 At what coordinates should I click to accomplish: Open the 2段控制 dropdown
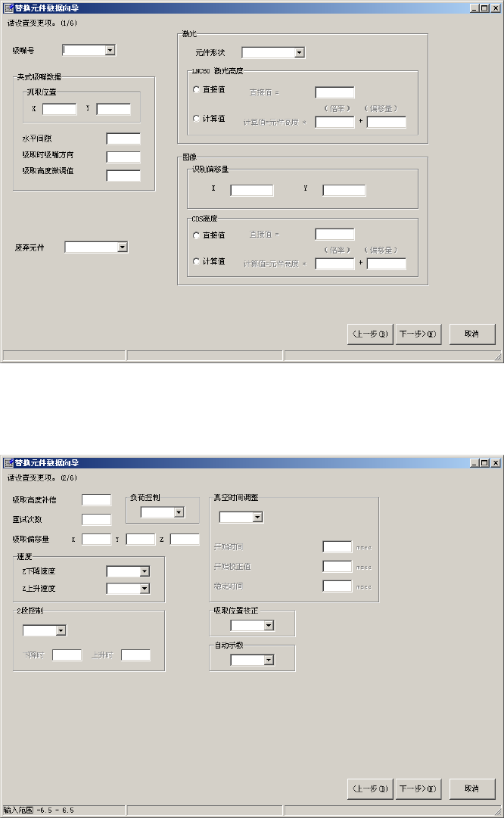[61, 631]
